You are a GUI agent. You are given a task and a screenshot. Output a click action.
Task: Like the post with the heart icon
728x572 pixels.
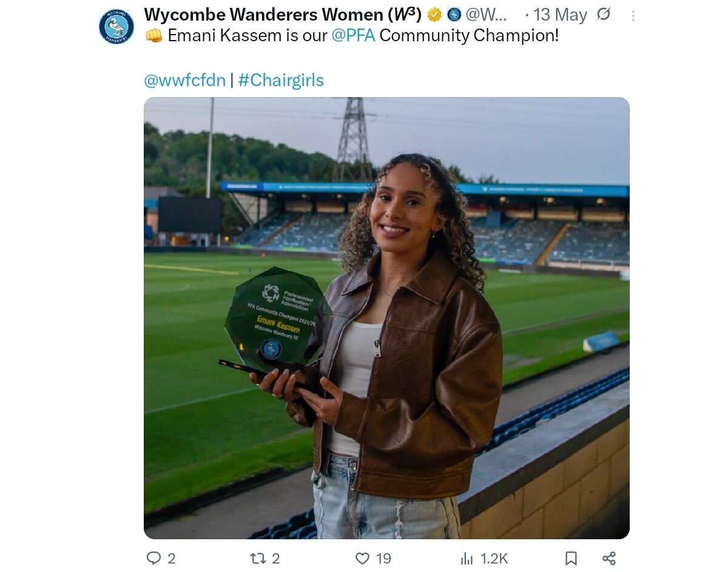coord(362,558)
